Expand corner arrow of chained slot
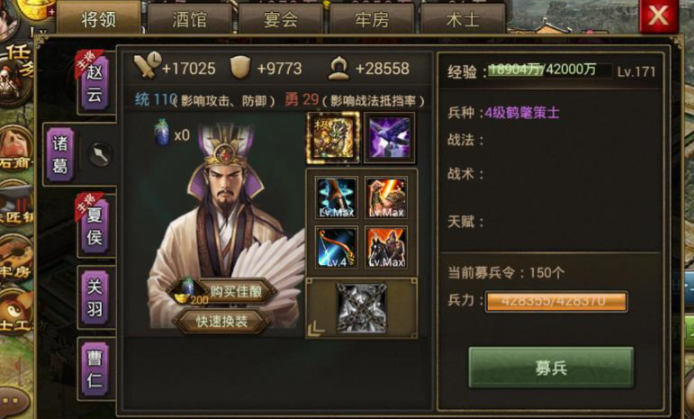Image resolution: width=694 pixels, height=419 pixels. tap(316, 328)
